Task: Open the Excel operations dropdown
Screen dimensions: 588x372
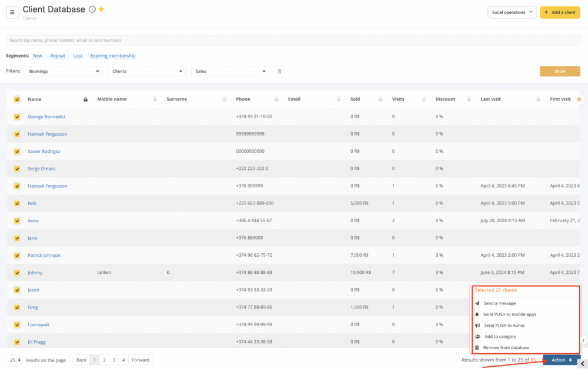Action: pos(512,12)
